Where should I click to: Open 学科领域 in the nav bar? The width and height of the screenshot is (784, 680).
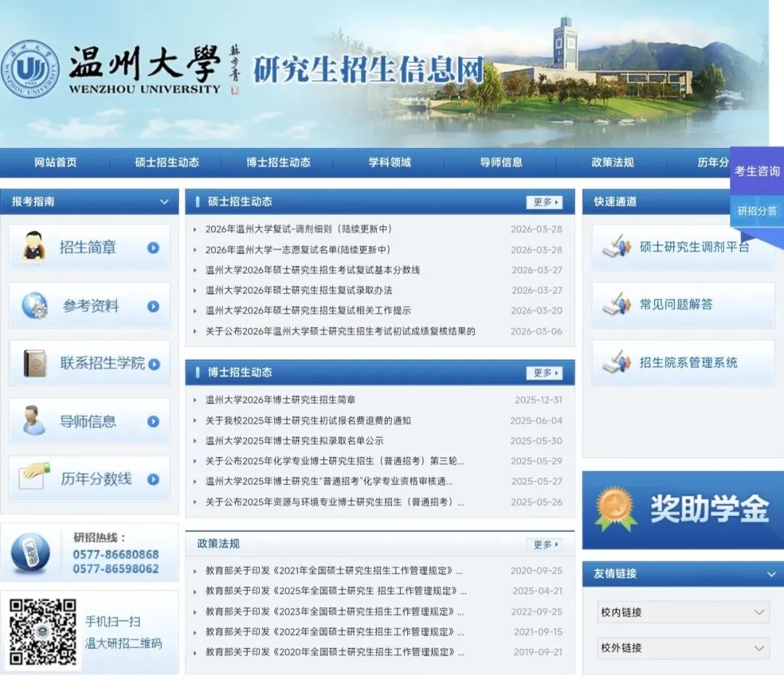(x=390, y=163)
